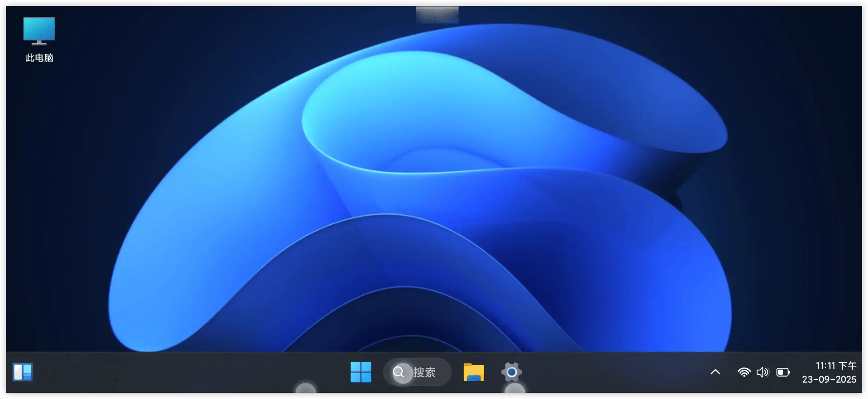Launch File Explorer from the taskbar
Viewport: 868px width, 399px height.
(x=474, y=372)
